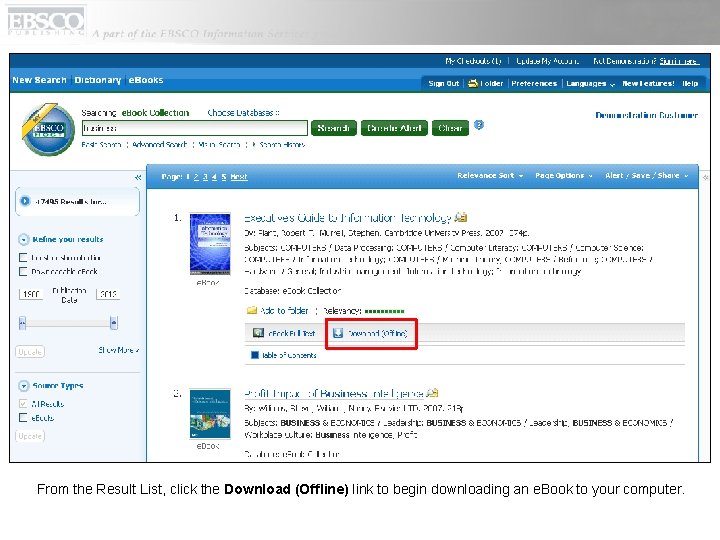Click the Table of Contents square icon
Image resolution: width=720 pixels, height=540 pixels.
click(x=255, y=355)
